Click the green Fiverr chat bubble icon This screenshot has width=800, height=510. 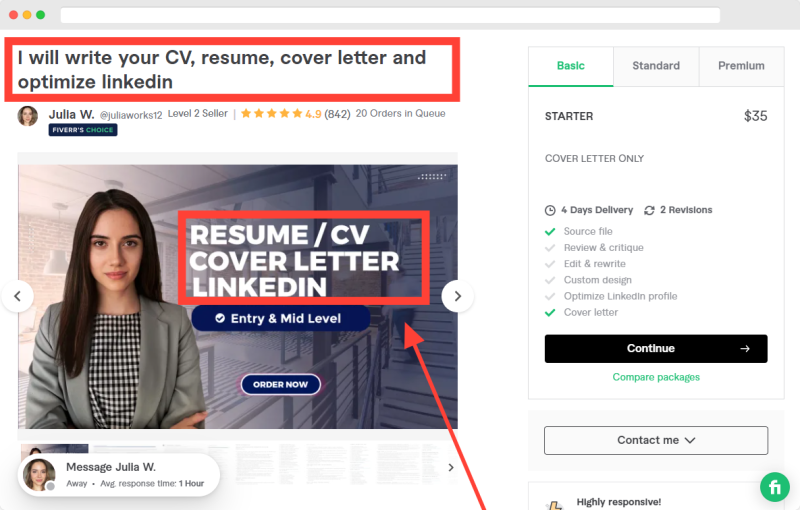point(774,487)
